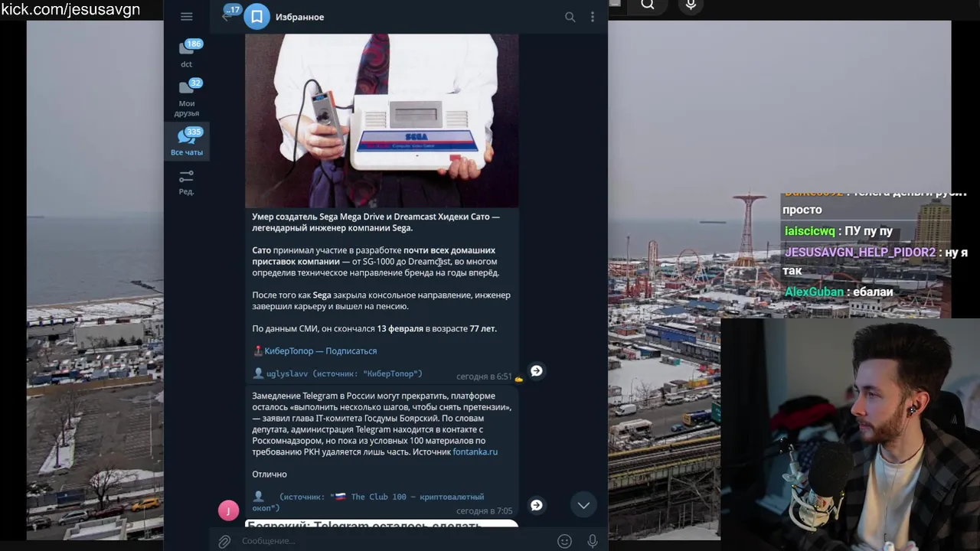Click username iaiscicwq in stream chat
Screen dimensions: 980x551
click(x=809, y=231)
